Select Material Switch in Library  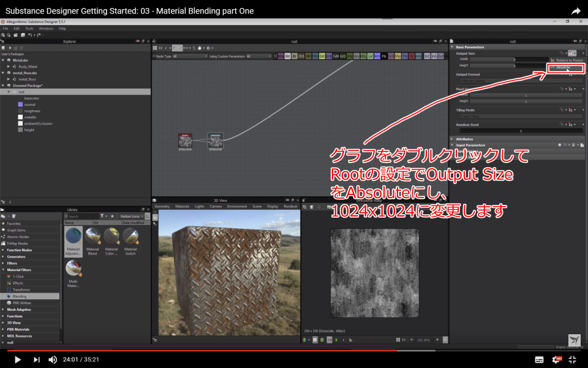pyautogui.click(x=130, y=242)
